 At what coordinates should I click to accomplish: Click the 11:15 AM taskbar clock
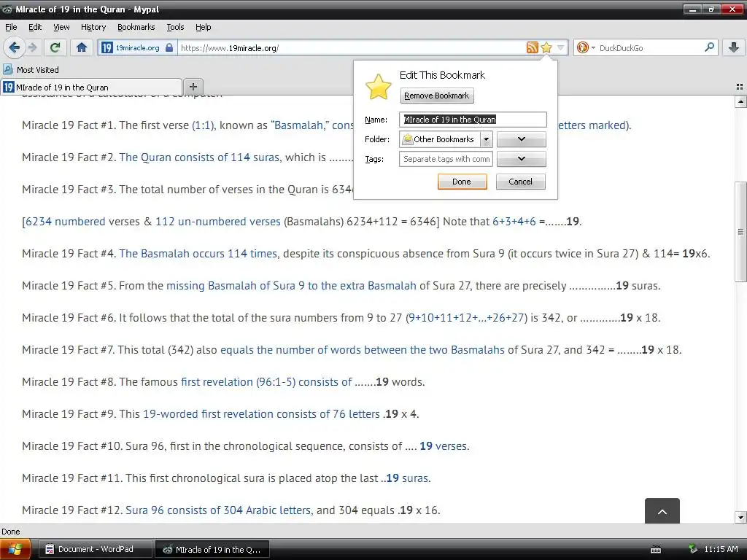pos(721,549)
